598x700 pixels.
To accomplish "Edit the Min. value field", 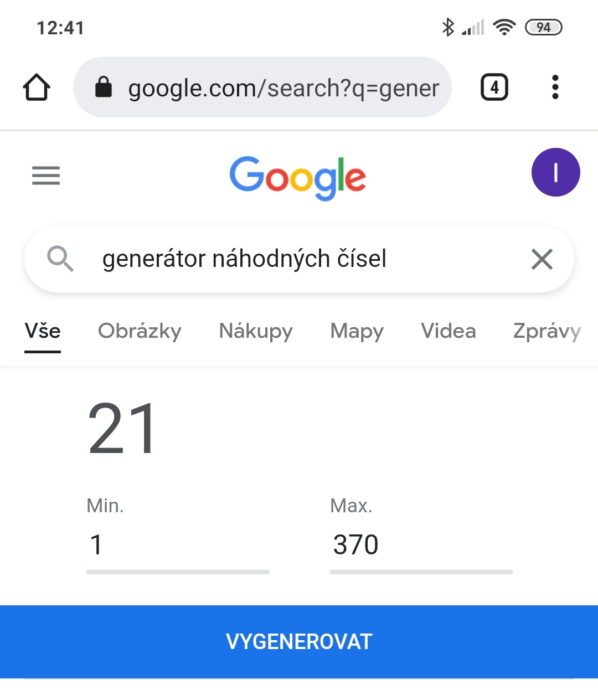I will [x=177, y=545].
